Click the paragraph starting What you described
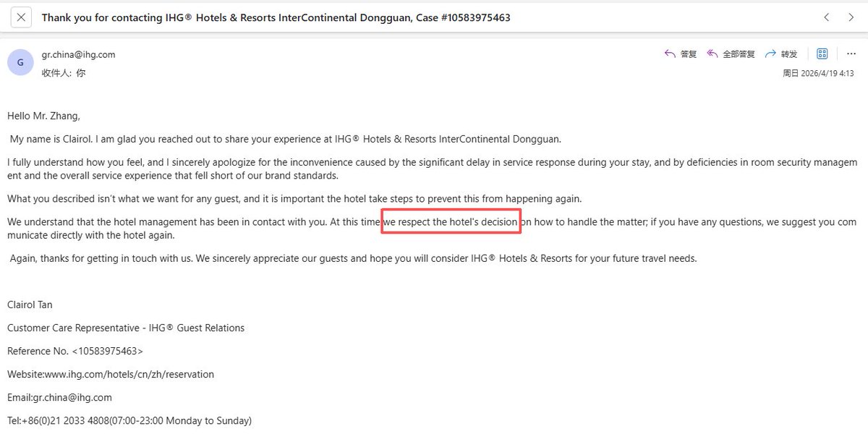Image resolution: width=868 pixels, height=442 pixels. coord(294,199)
